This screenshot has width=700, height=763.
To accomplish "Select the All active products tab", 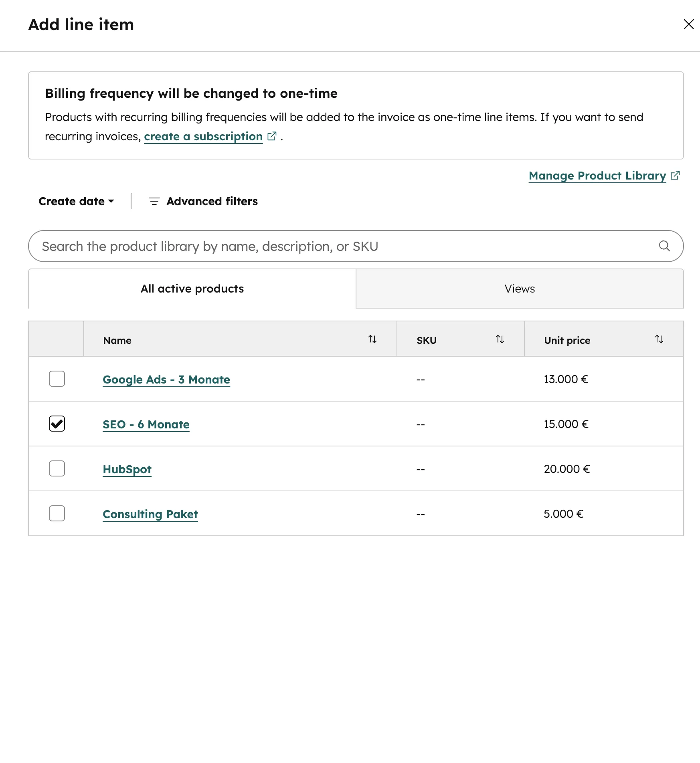I will click(192, 289).
